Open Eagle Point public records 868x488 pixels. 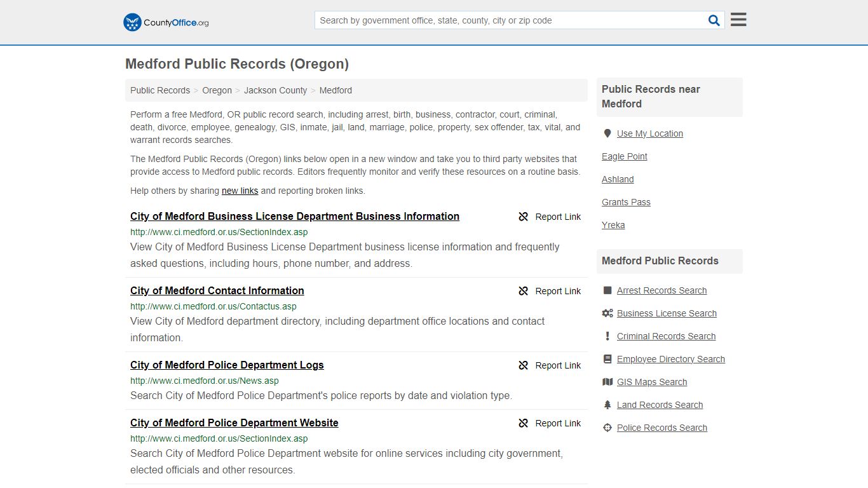[x=625, y=156]
